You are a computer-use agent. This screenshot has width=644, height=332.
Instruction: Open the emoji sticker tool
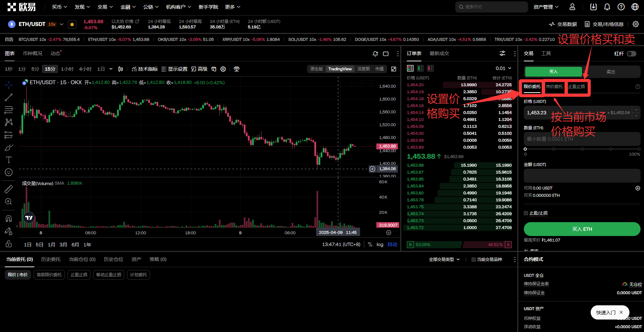9,172
